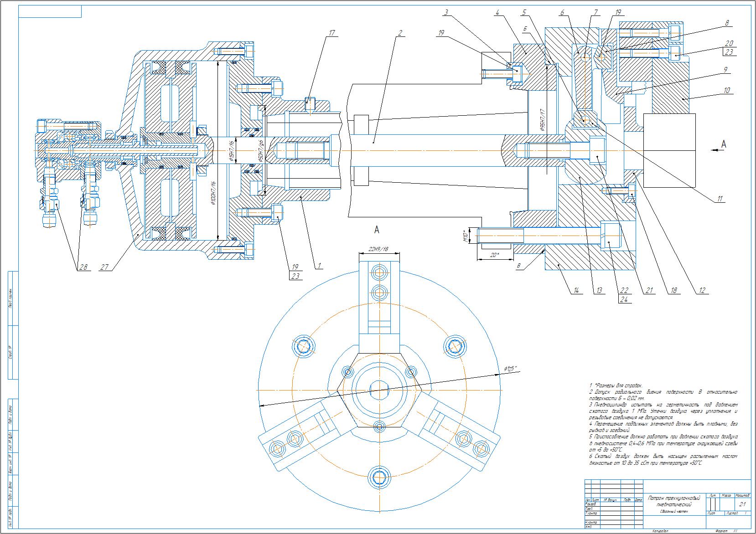756x534 pixels.
Task: Select part callout number 2 label
Action: pos(400,33)
